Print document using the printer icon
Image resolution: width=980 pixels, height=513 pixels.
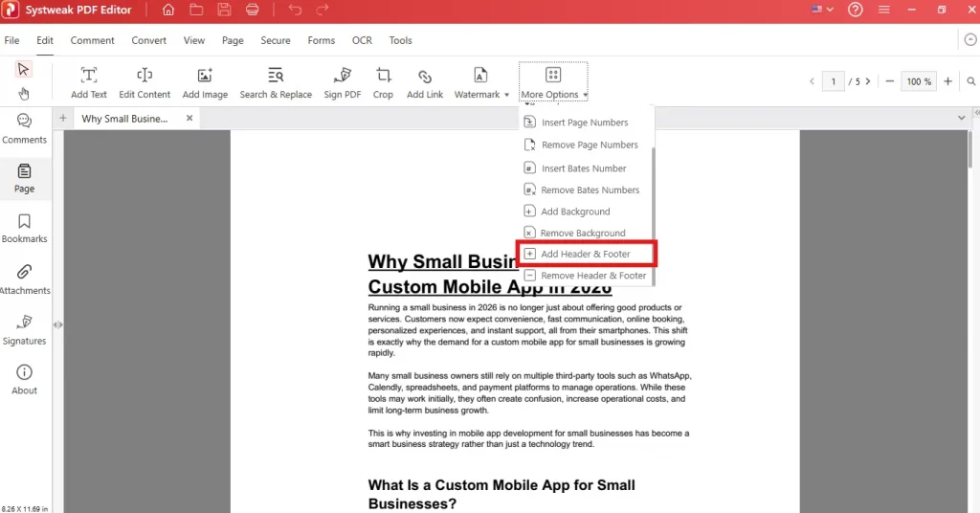(253, 10)
